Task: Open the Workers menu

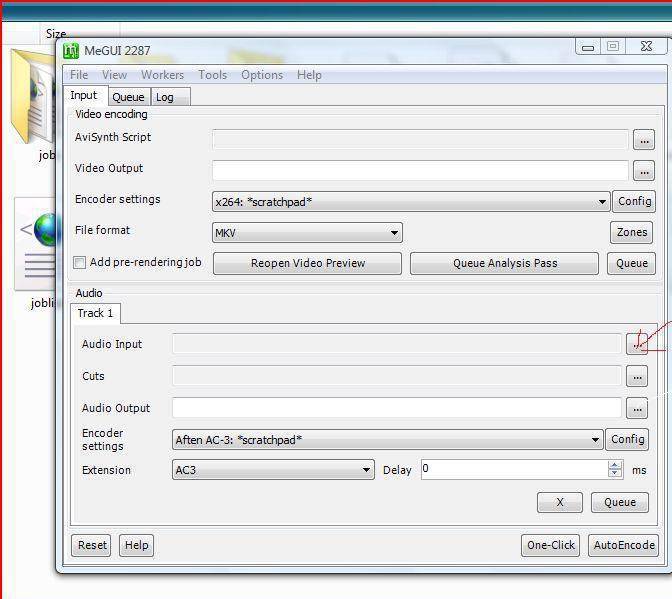Action: tap(162, 75)
